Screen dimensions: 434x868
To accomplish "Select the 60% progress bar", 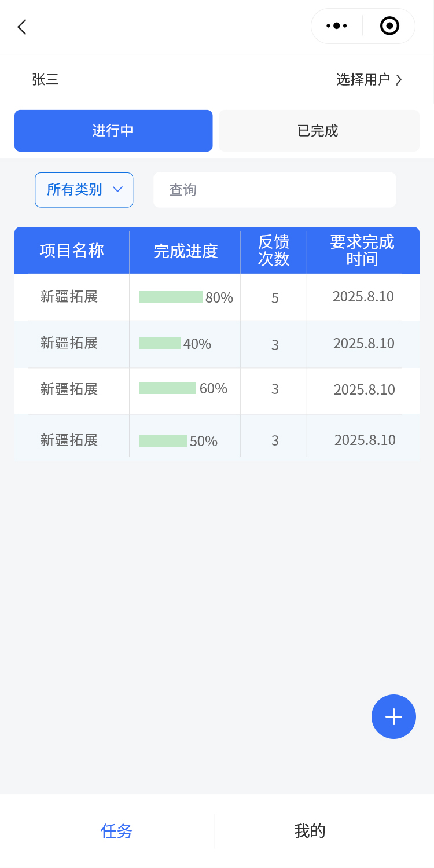I will [167, 388].
